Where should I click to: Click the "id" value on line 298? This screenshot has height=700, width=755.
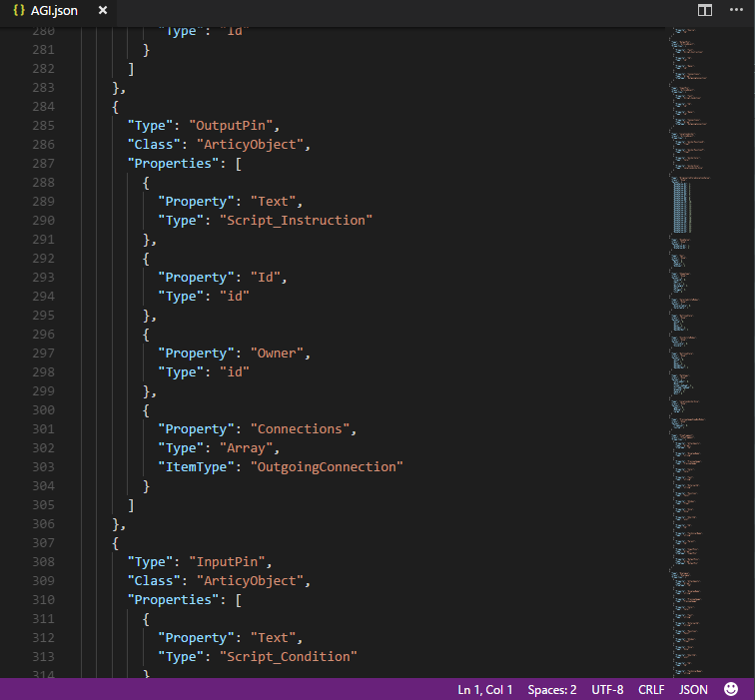(235, 372)
